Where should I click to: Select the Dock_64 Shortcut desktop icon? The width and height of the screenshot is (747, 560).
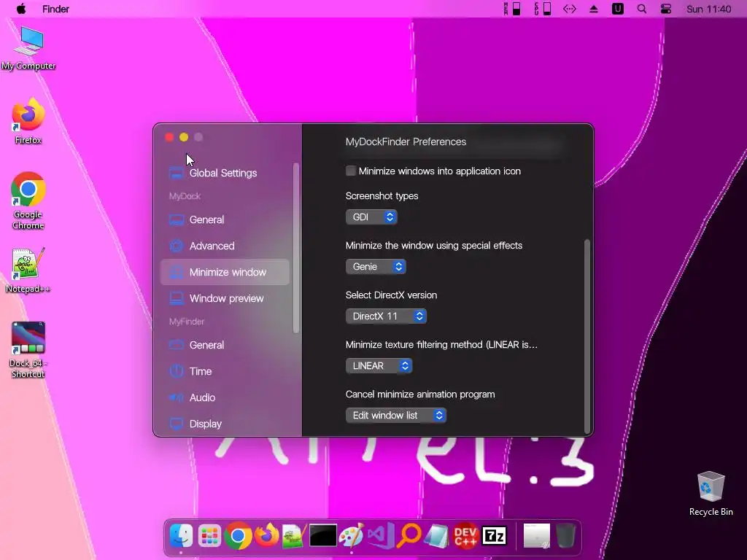click(28, 350)
